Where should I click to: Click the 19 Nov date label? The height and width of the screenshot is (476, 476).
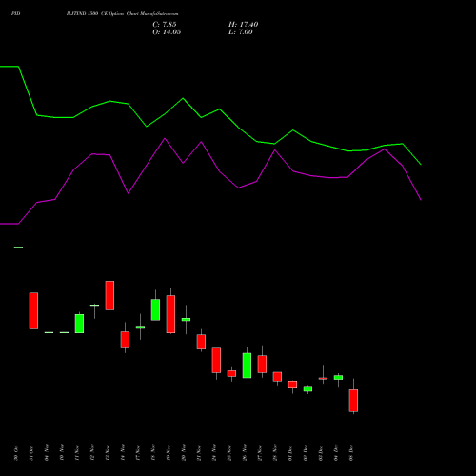coord(169,453)
